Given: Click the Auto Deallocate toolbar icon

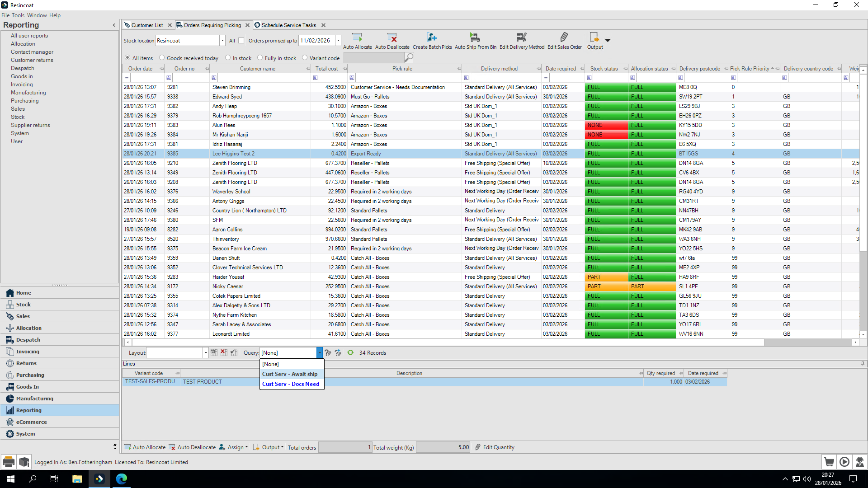Looking at the screenshot, I should [x=392, y=37].
